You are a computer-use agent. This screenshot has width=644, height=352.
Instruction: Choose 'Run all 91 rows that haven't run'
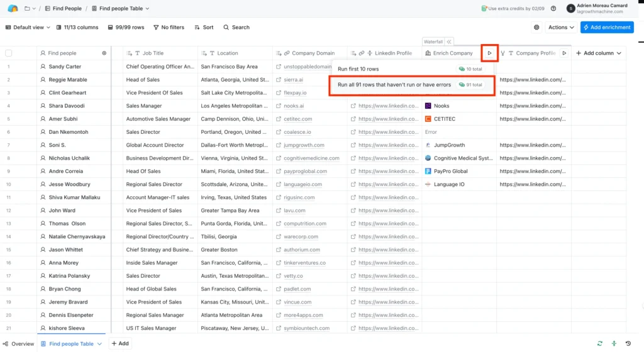pos(394,84)
